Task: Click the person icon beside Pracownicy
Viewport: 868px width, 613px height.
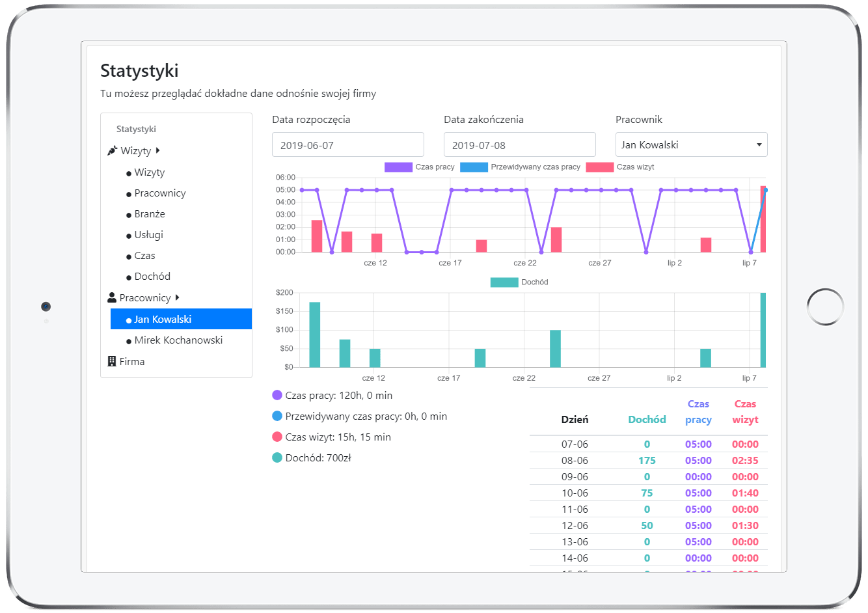Action: (112, 298)
